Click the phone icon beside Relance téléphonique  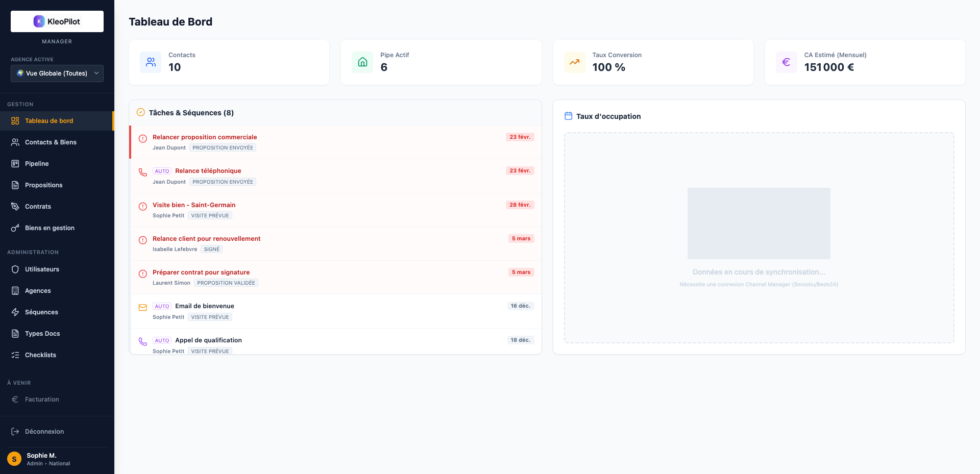pyautogui.click(x=143, y=172)
